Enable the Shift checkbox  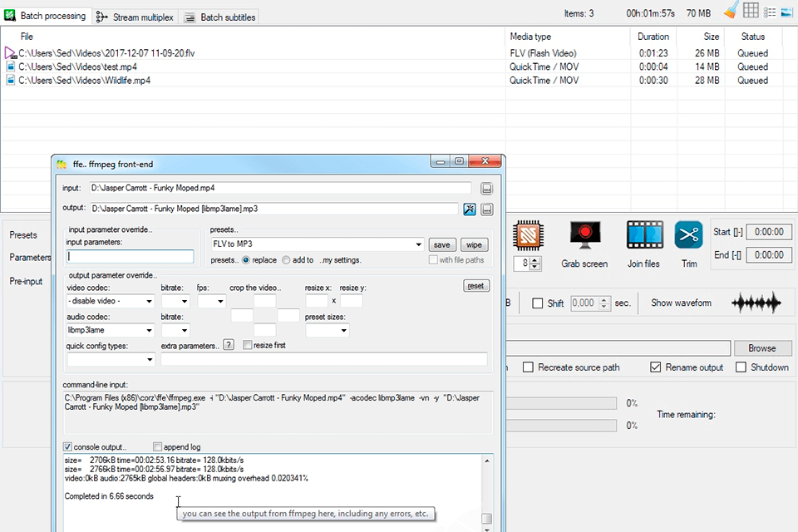536,303
